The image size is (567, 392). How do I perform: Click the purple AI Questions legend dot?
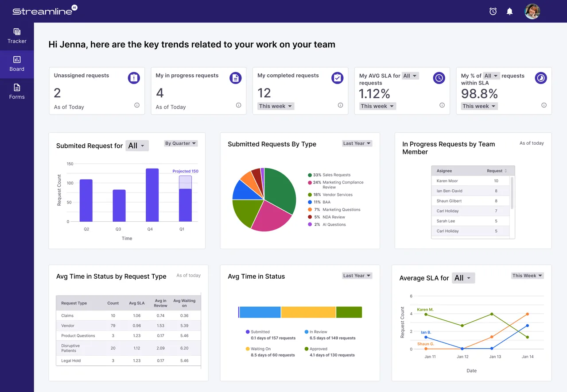[310, 225]
